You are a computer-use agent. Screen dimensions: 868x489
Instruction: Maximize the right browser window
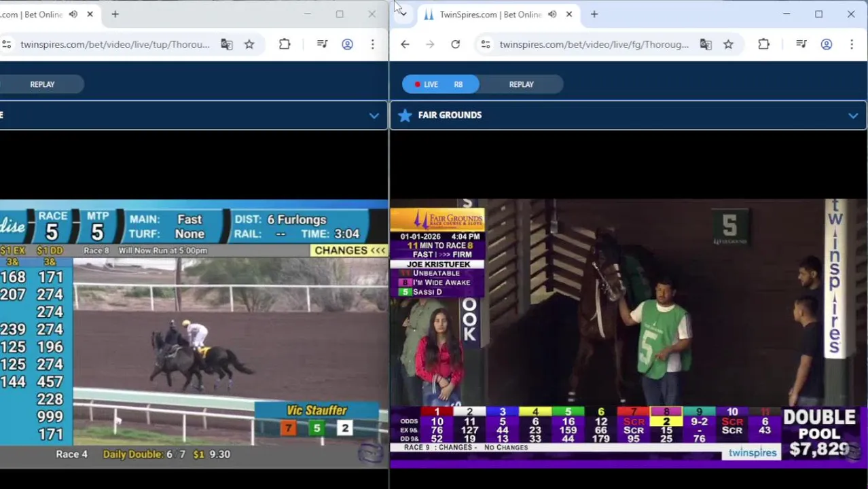click(818, 14)
